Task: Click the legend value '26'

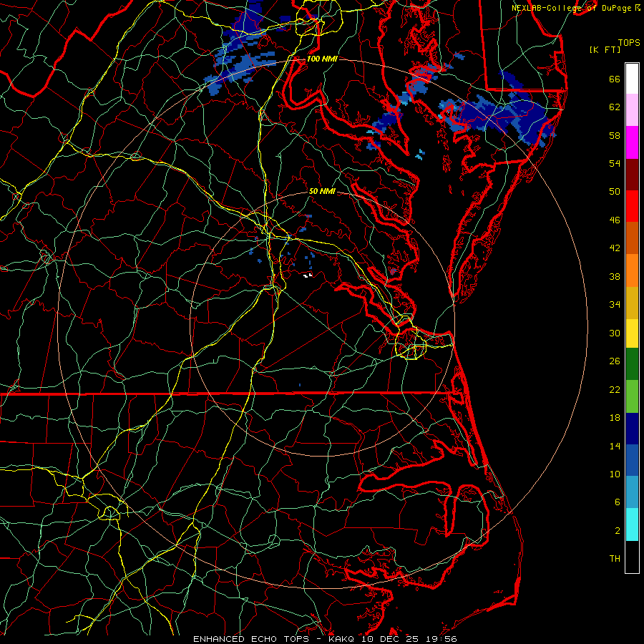Action: point(615,361)
